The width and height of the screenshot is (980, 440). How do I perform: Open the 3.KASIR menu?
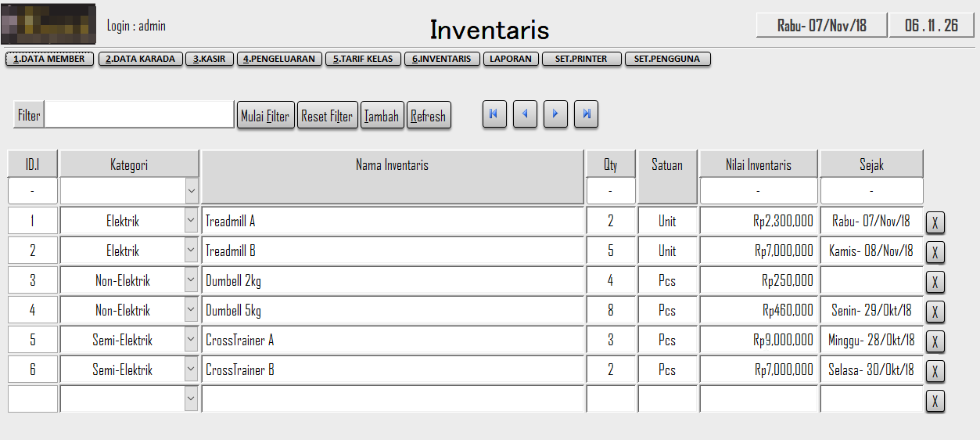210,59
